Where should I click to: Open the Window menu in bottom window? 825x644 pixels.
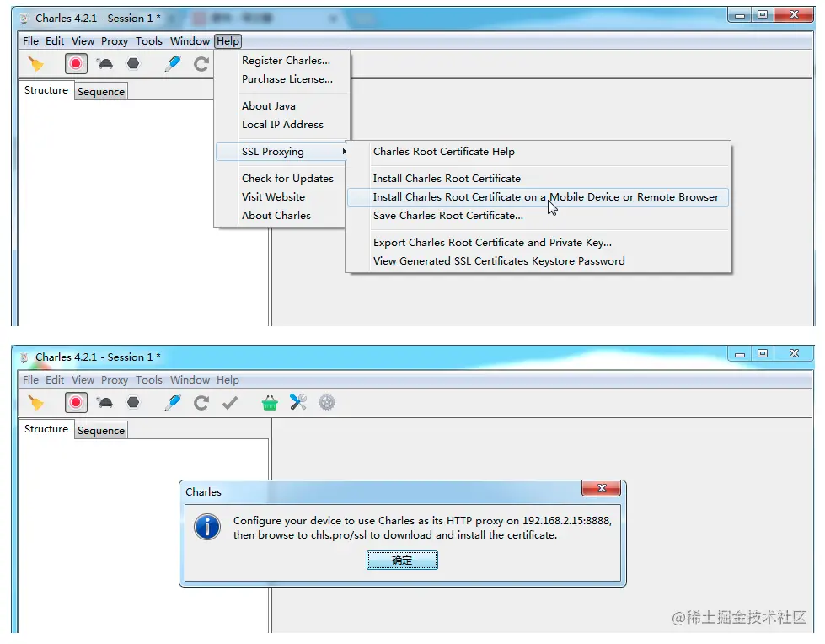[x=190, y=380]
